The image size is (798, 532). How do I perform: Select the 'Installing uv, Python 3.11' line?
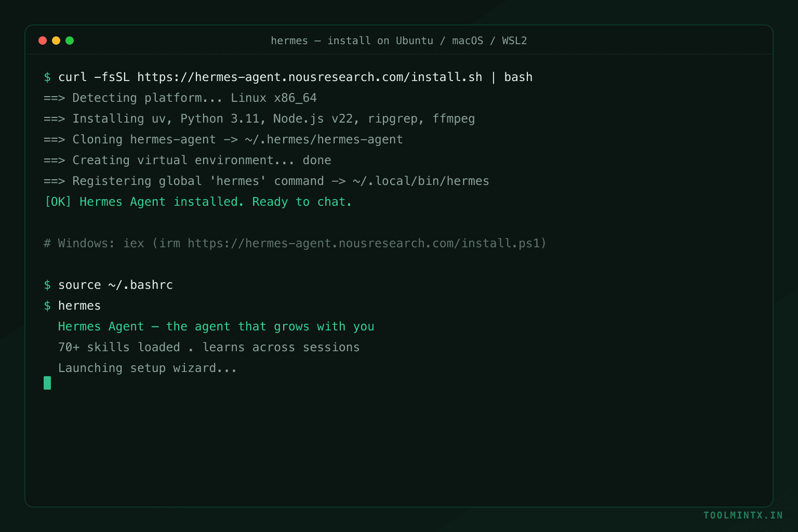point(259,118)
